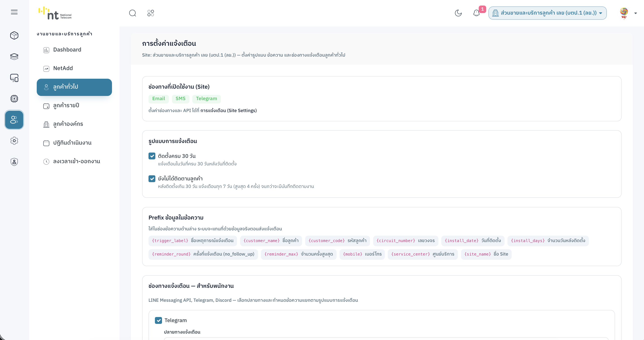Click the Email channel badge

(x=158, y=99)
